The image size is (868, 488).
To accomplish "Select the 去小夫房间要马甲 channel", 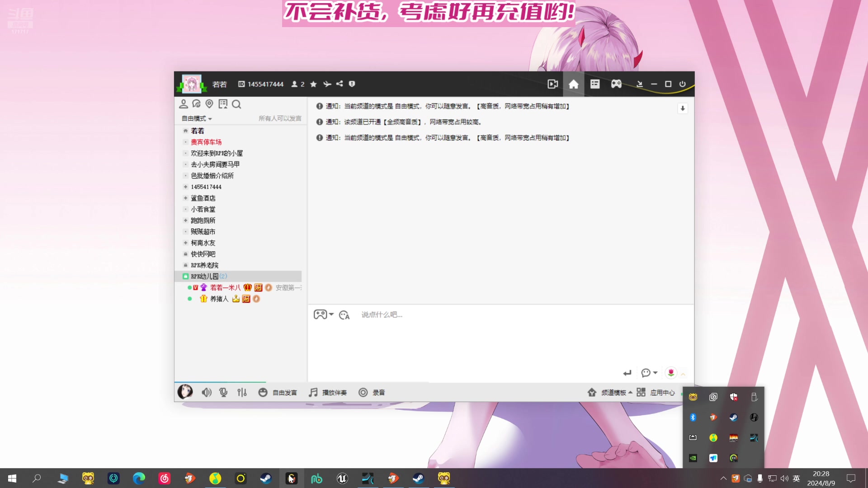I will coord(215,164).
